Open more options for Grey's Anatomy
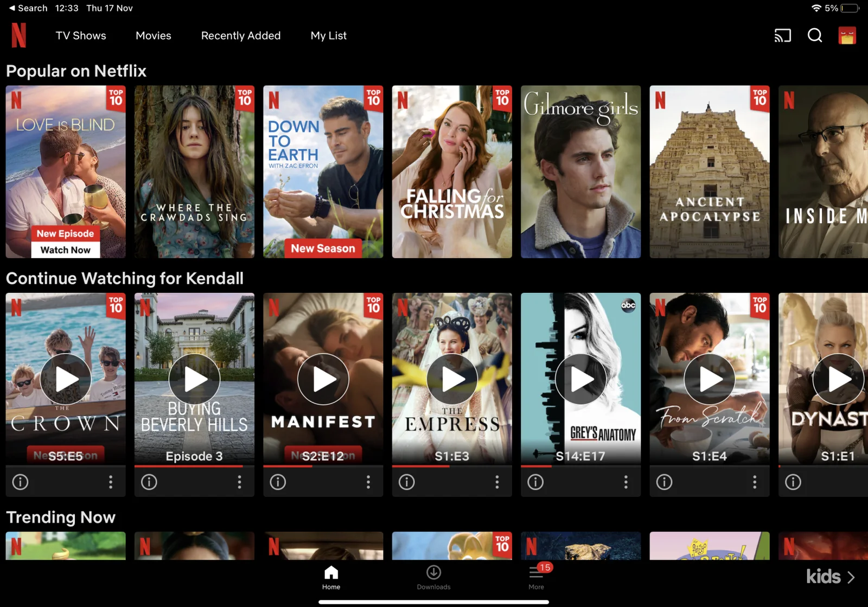 click(x=626, y=482)
